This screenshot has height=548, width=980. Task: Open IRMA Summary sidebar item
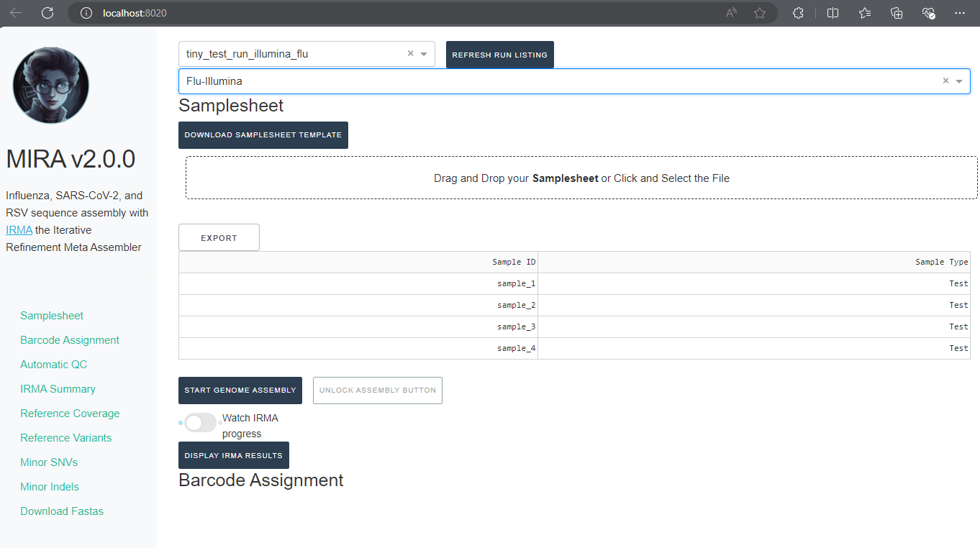pyautogui.click(x=58, y=389)
